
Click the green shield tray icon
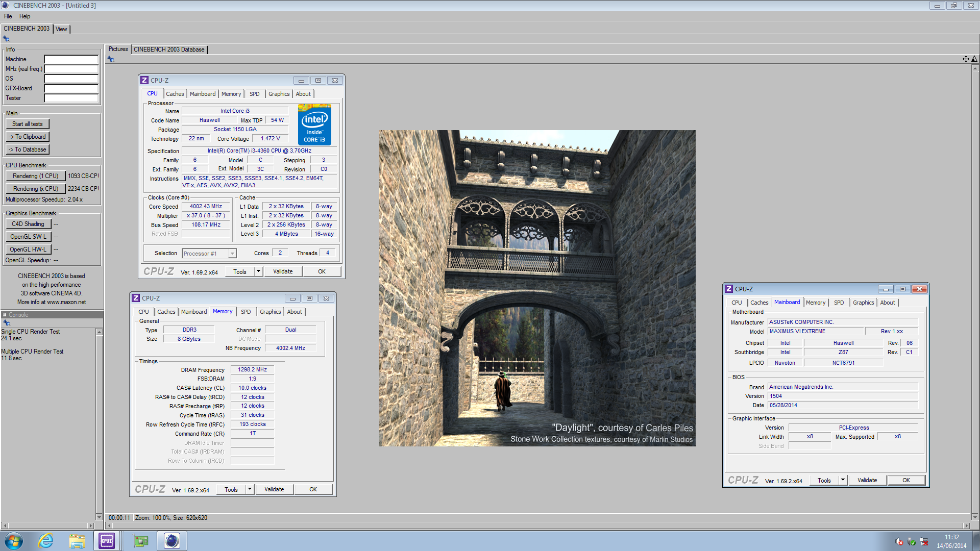912,542
